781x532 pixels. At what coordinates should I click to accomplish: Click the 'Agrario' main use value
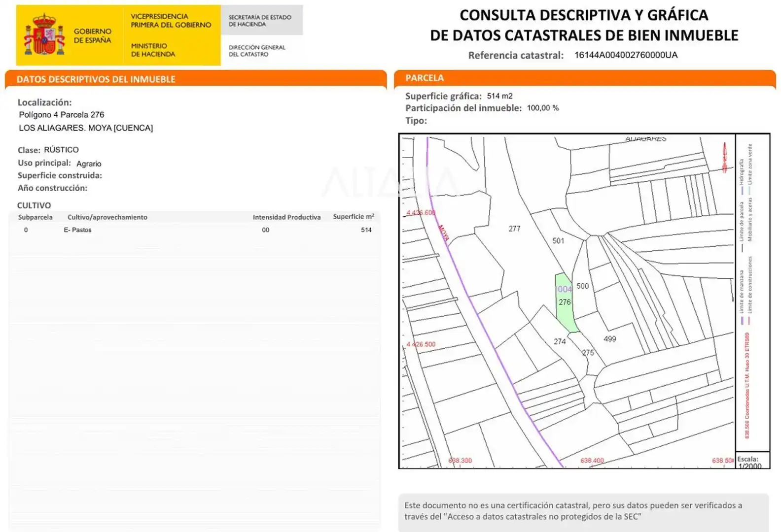(89, 164)
